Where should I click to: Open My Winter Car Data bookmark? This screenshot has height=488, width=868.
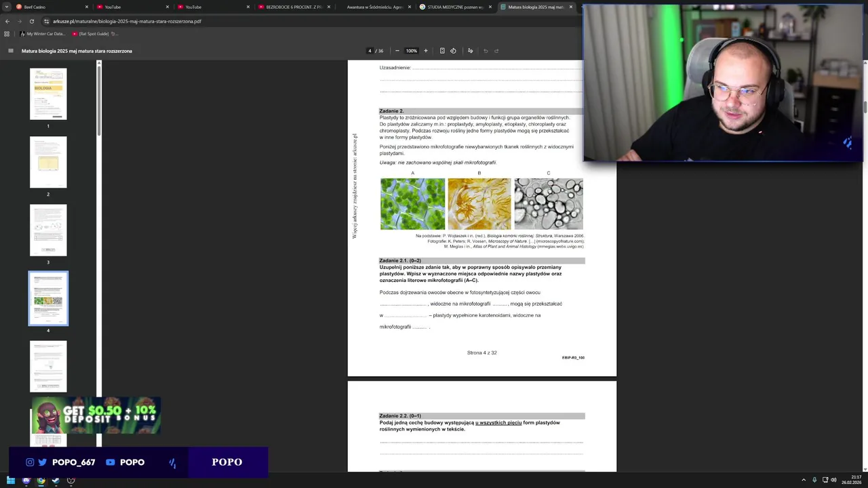42,33
